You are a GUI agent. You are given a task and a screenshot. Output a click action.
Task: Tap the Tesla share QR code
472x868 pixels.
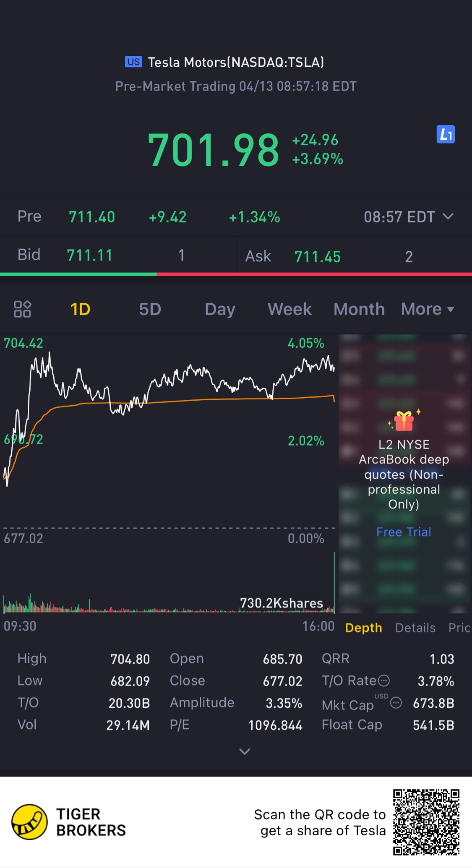[426, 822]
